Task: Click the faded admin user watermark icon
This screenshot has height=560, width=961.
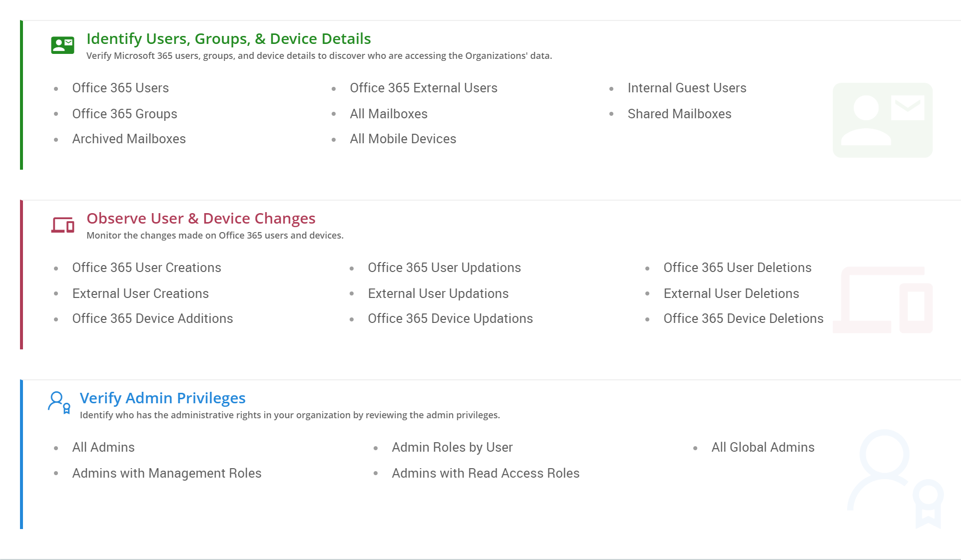Action: pos(895,478)
